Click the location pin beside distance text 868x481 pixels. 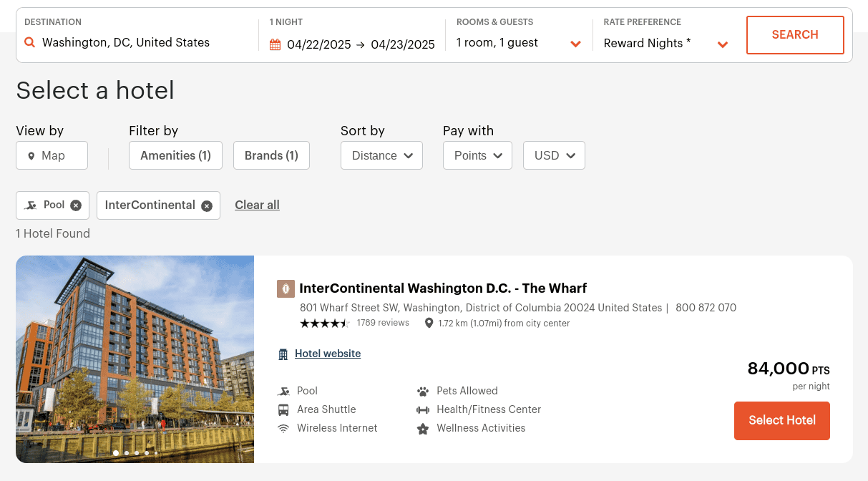point(429,324)
